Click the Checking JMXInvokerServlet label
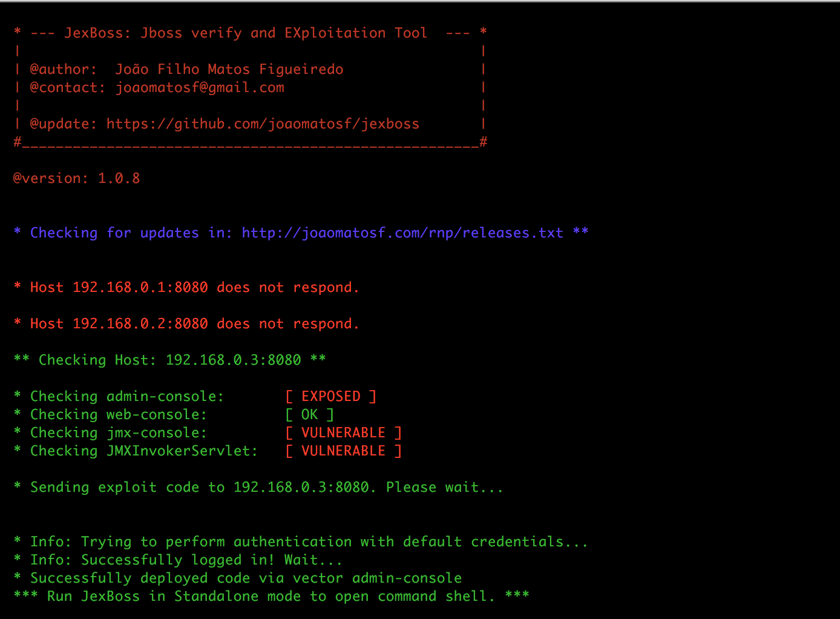Screen dimensions: 840x619 coord(143,451)
